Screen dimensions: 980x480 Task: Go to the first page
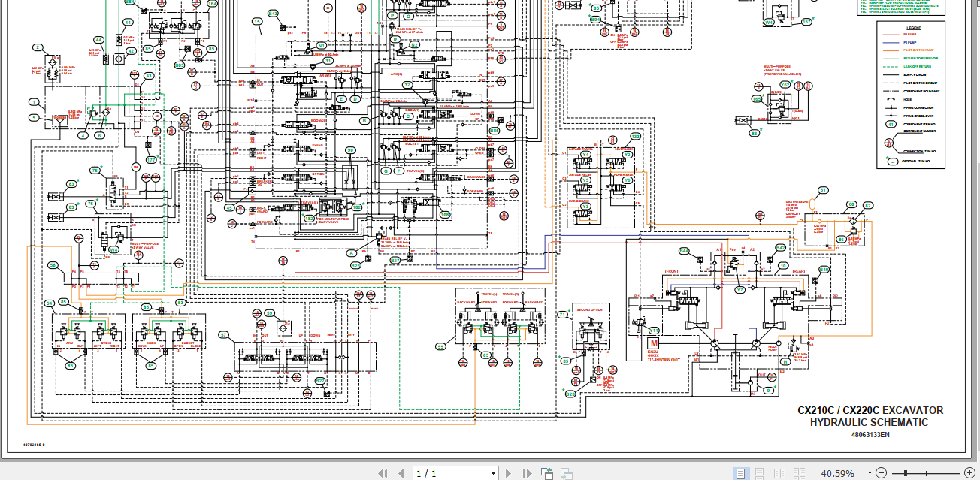click(383, 473)
